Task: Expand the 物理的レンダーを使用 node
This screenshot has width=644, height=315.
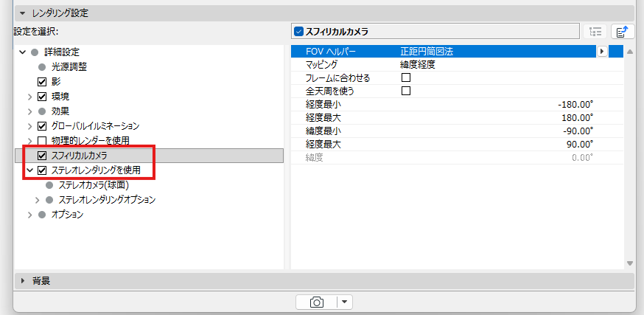Action: coord(30,141)
